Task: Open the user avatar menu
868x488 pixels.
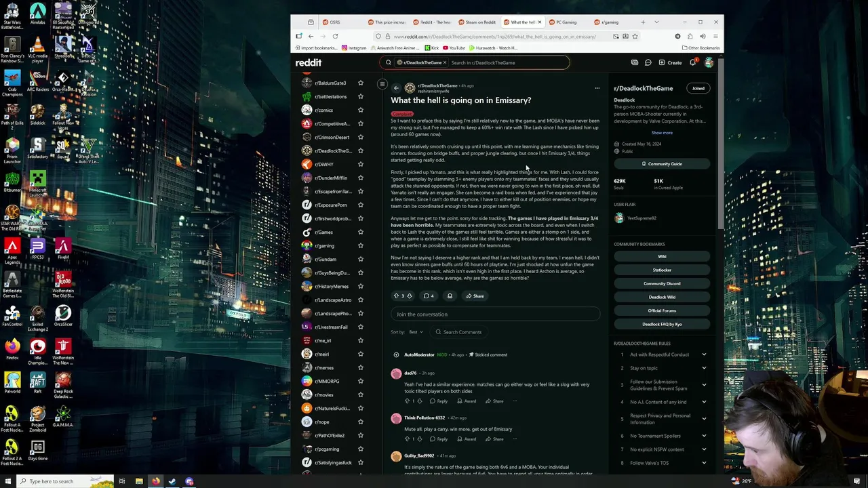Action: coord(709,62)
